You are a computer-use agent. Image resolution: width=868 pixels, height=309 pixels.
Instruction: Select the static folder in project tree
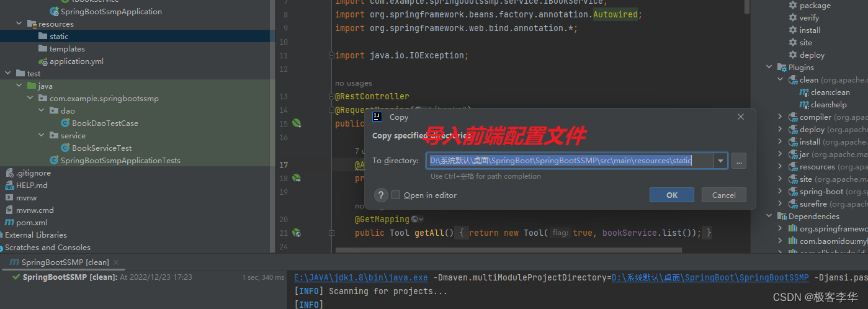[59, 36]
